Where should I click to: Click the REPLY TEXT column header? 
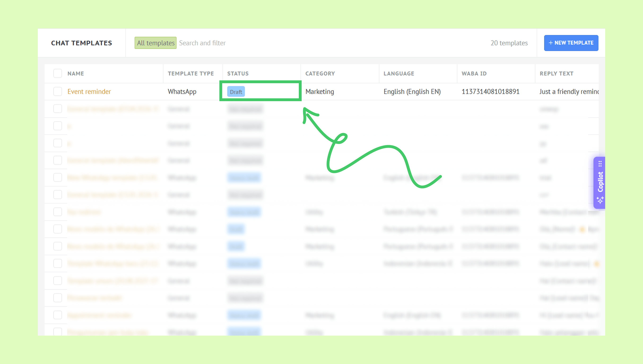(556, 74)
